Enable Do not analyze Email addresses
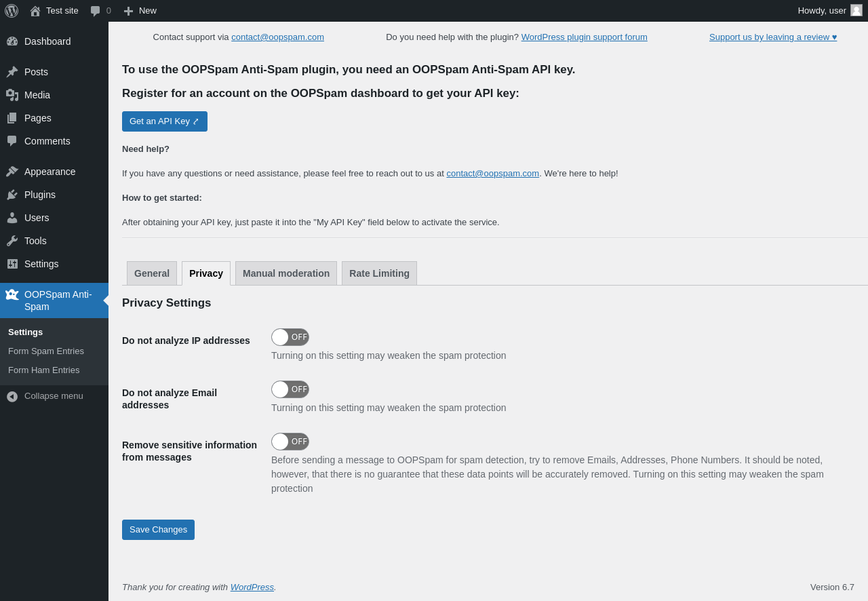 point(290,389)
